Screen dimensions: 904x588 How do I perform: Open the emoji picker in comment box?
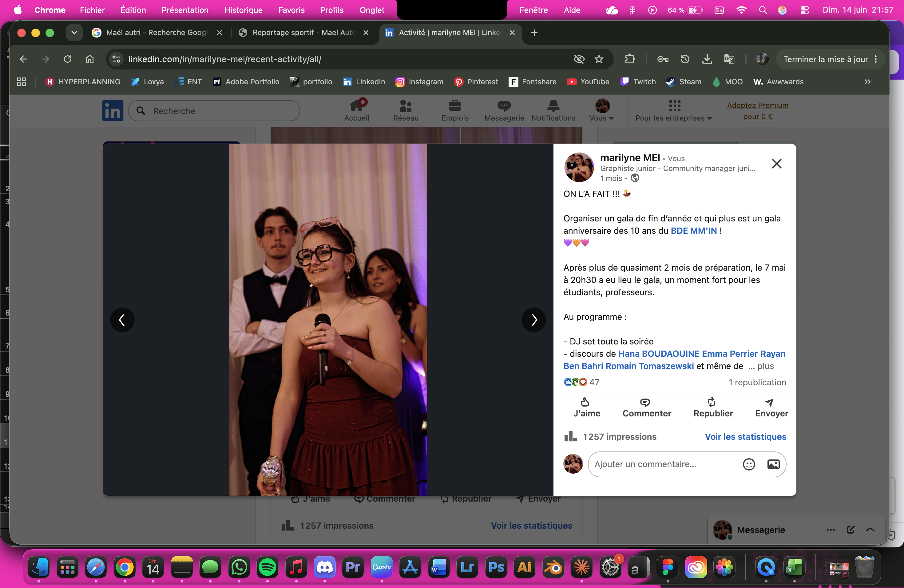(749, 464)
